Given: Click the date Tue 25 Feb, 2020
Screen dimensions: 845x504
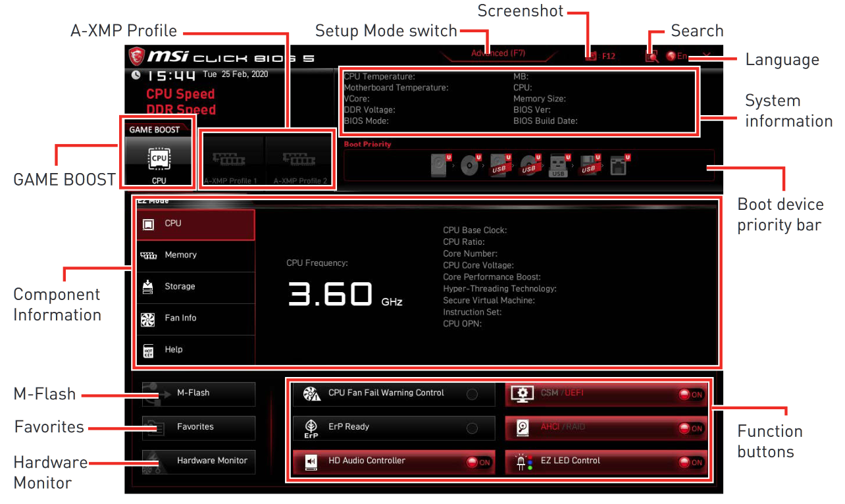Looking at the screenshot, I should [x=235, y=74].
